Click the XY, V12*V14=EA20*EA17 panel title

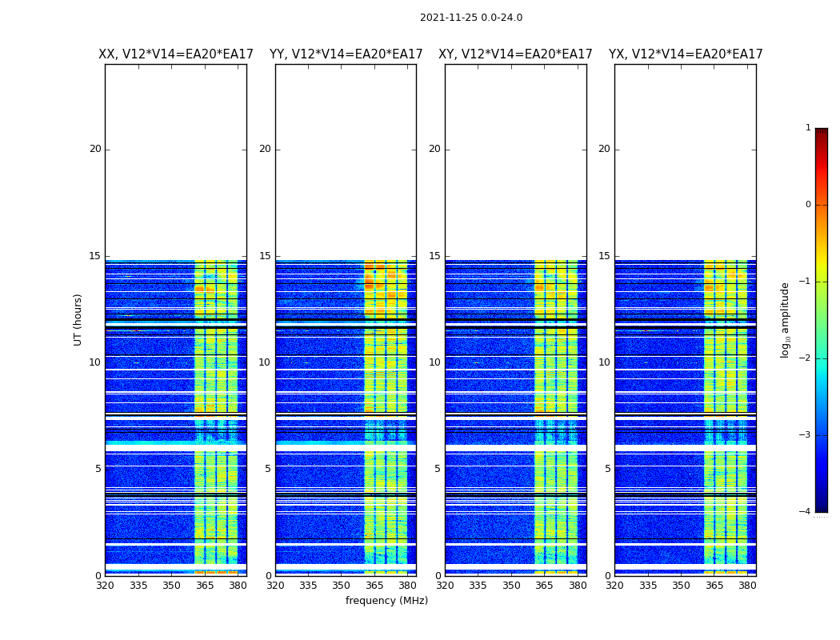(x=515, y=54)
